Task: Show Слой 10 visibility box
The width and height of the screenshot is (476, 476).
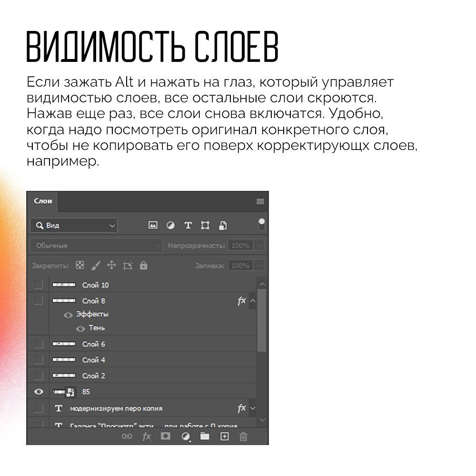Action: [x=38, y=285]
